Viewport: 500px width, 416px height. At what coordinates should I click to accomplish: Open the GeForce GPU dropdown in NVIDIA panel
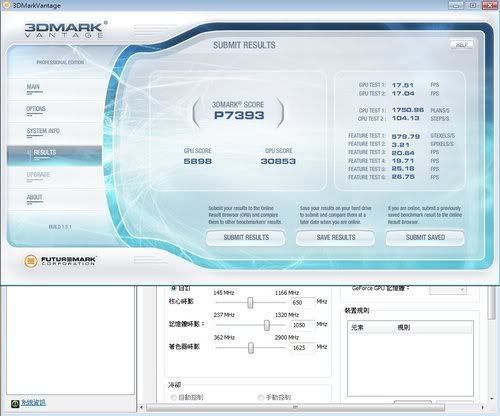pos(448,290)
